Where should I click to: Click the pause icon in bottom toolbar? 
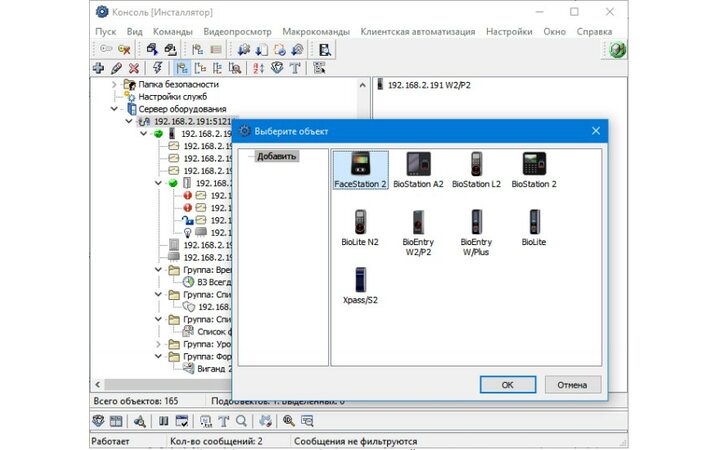point(164,422)
